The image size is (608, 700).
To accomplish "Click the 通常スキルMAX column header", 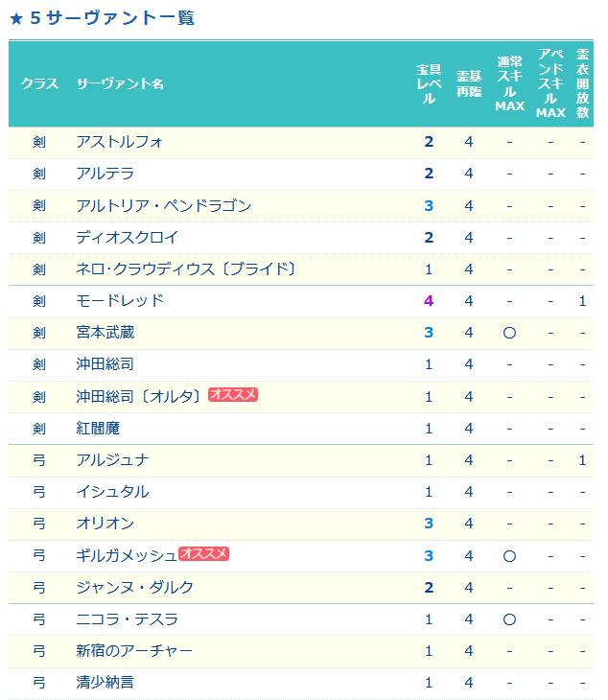I will click(509, 83).
